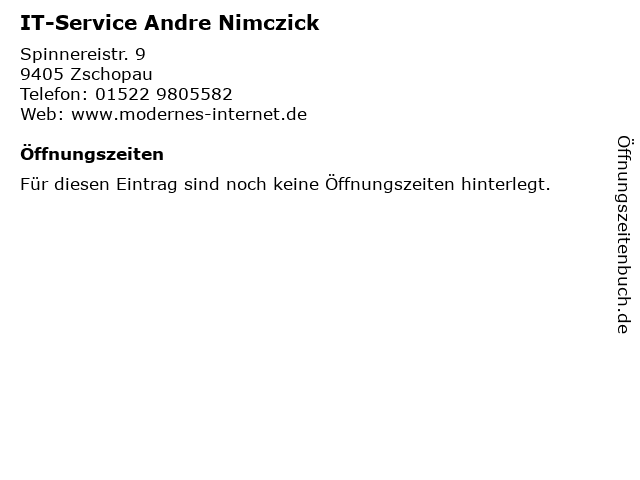
Task: Open the www.modernes-internet.de web address
Action: click(189, 114)
